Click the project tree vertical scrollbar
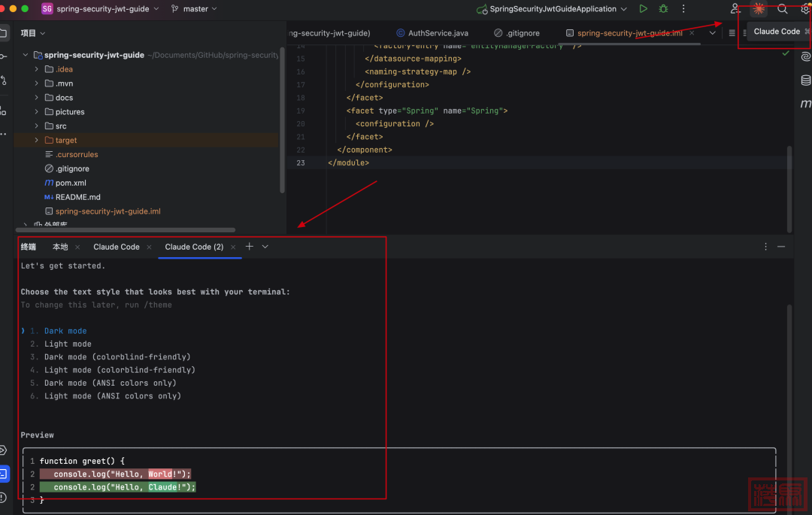The height and width of the screenshot is (515, 812). 282,120
